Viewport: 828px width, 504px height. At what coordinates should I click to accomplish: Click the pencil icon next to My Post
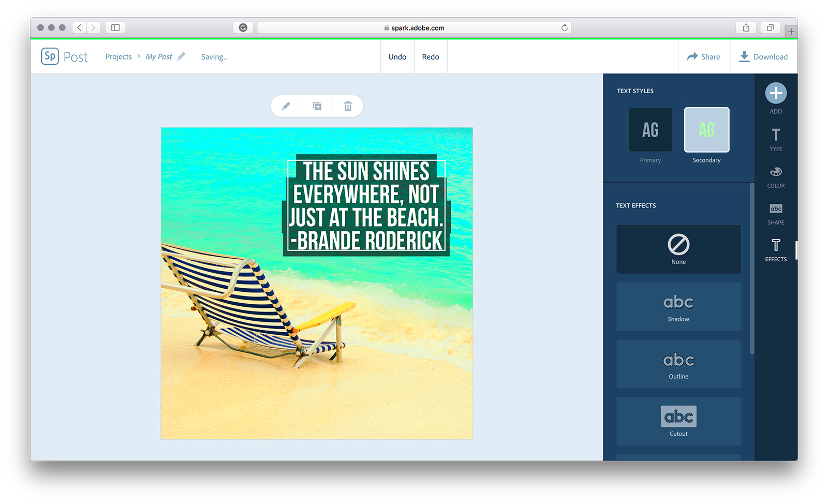(181, 56)
